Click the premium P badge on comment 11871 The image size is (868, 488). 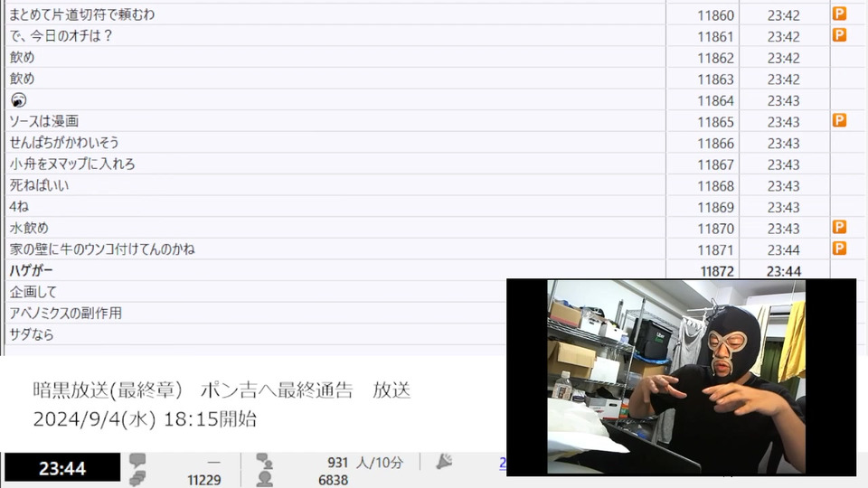tap(839, 248)
